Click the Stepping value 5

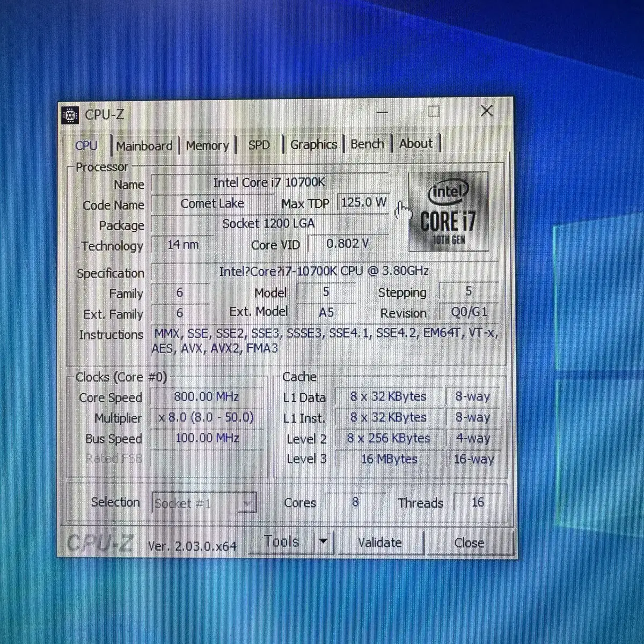469,291
